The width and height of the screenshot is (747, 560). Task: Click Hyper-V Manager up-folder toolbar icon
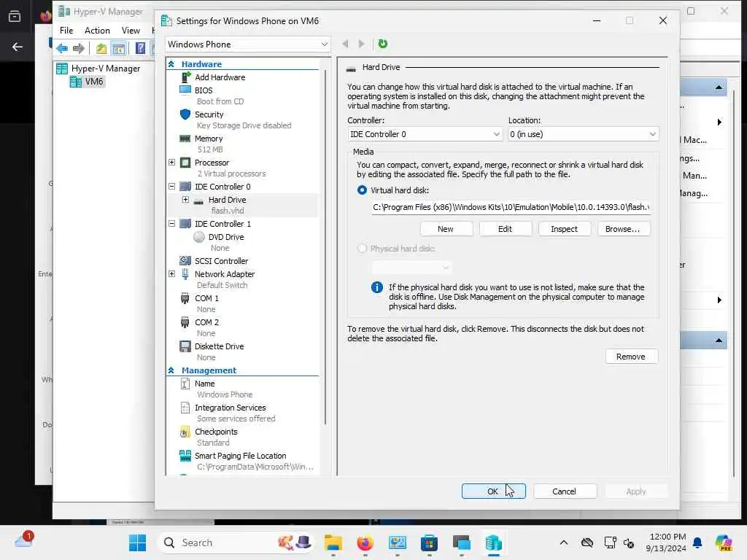pos(101,48)
